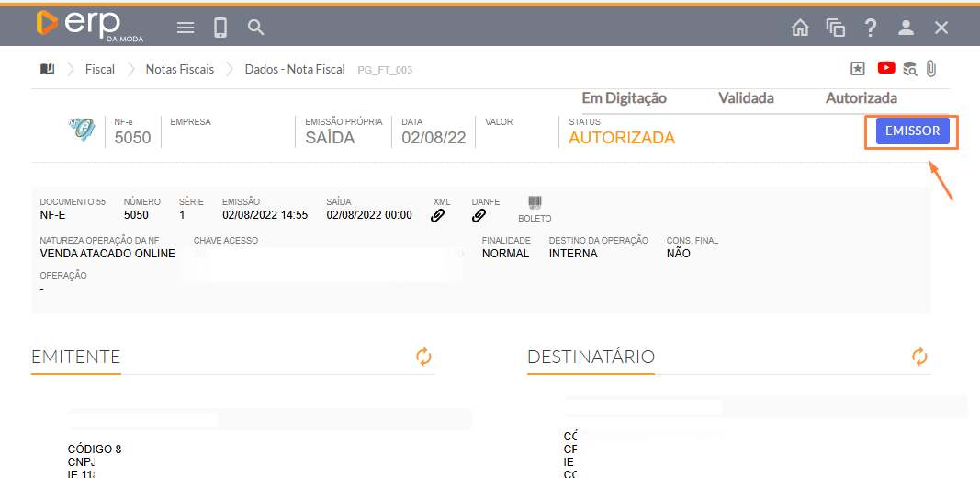
Task: Click the Emissor button
Action: coord(912,131)
